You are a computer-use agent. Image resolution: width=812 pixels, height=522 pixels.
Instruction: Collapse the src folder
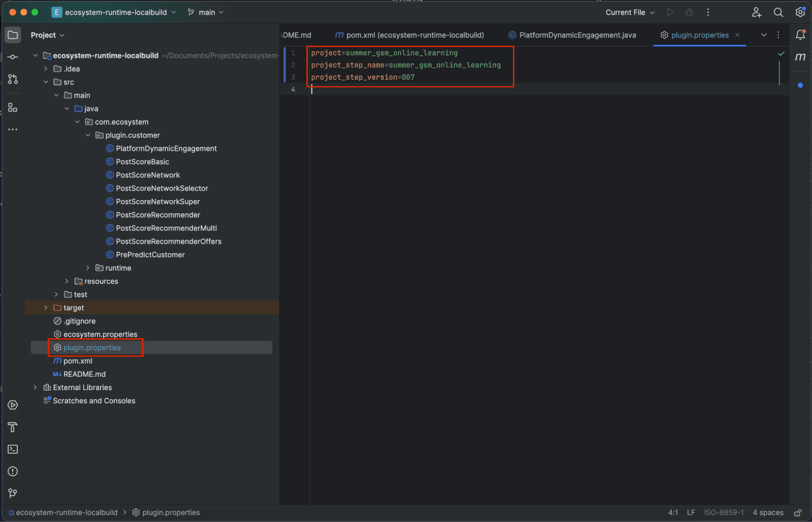[46, 82]
